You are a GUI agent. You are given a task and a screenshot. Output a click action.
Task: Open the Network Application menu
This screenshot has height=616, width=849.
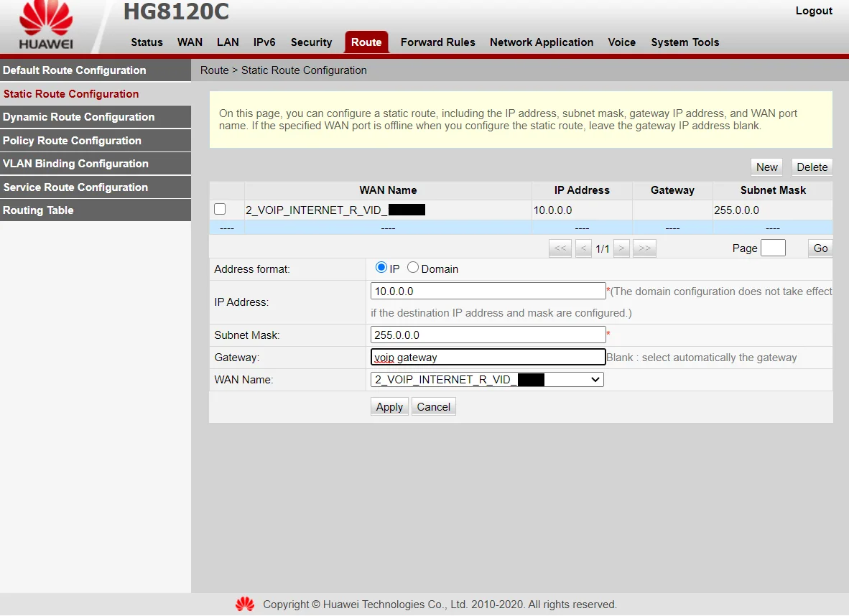(x=542, y=42)
